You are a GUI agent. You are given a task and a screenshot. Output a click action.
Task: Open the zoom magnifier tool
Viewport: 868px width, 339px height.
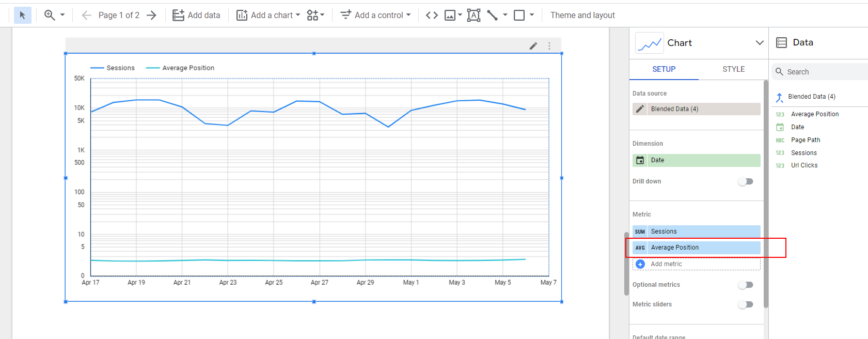tap(50, 15)
